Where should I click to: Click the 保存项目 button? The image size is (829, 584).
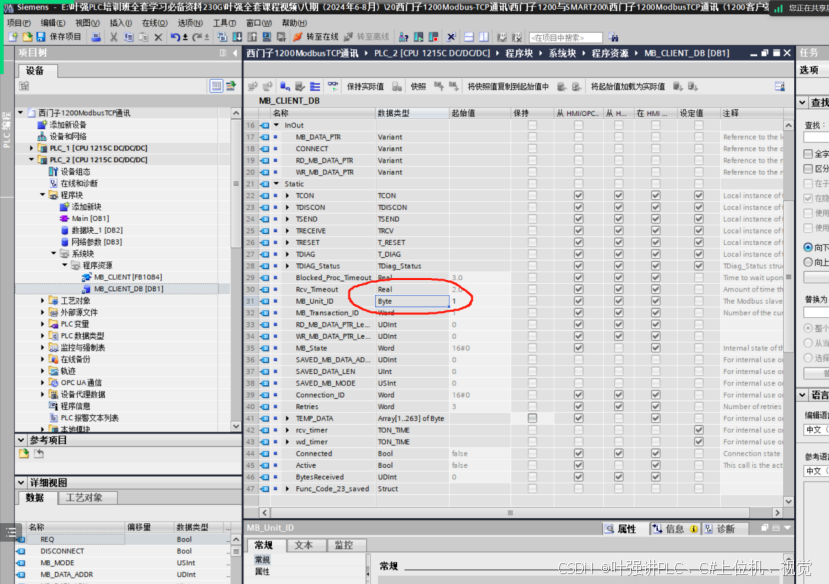pyautogui.click(x=59, y=37)
